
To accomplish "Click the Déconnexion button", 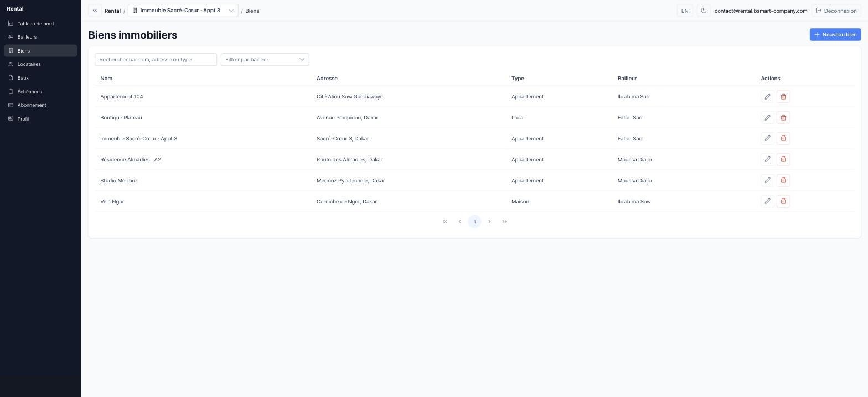I will (836, 11).
